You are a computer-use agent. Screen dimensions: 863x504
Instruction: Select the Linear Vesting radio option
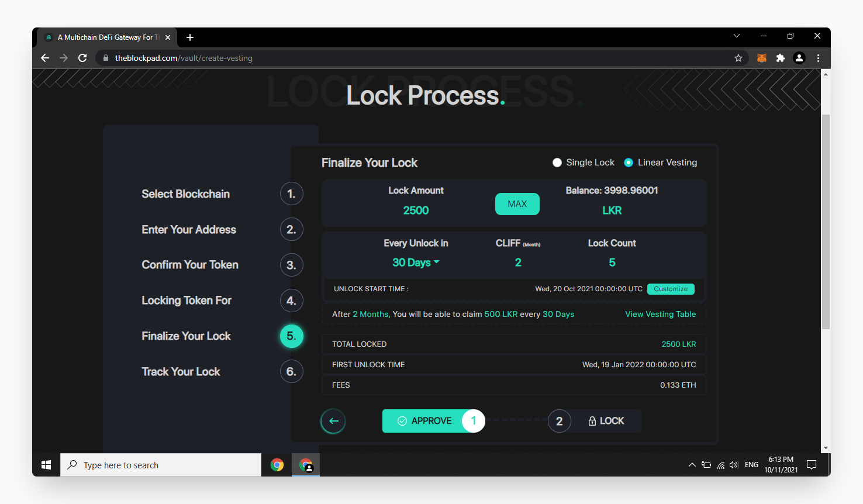pos(661,163)
